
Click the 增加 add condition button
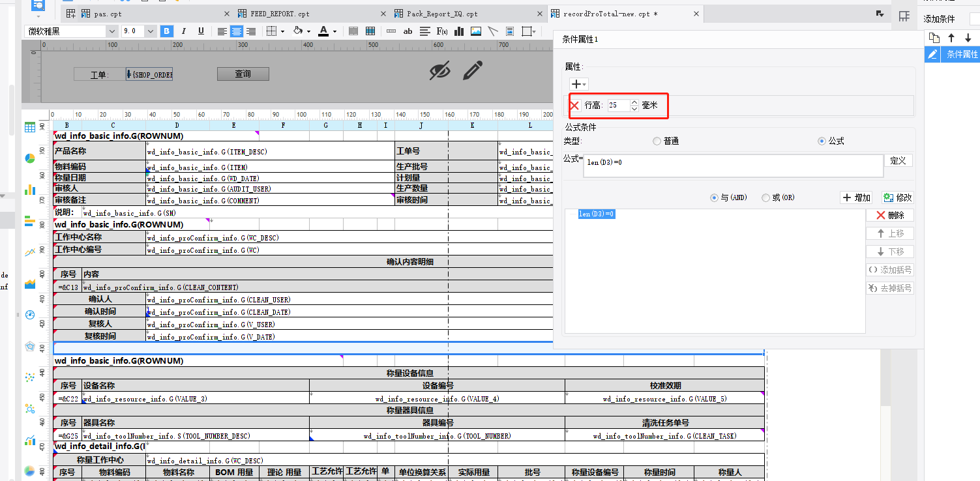[857, 197]
